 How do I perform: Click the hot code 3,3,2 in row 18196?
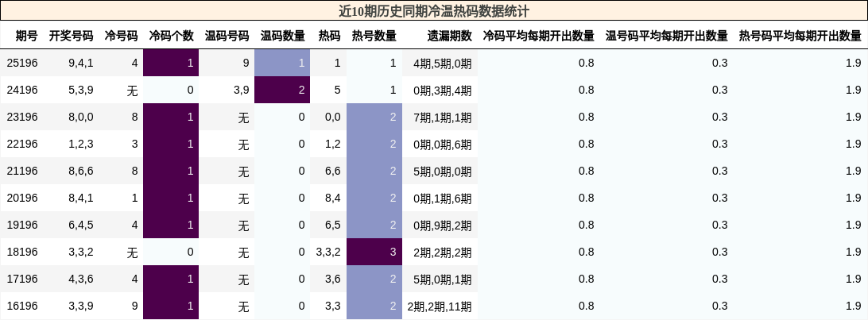tap(328, 252)
